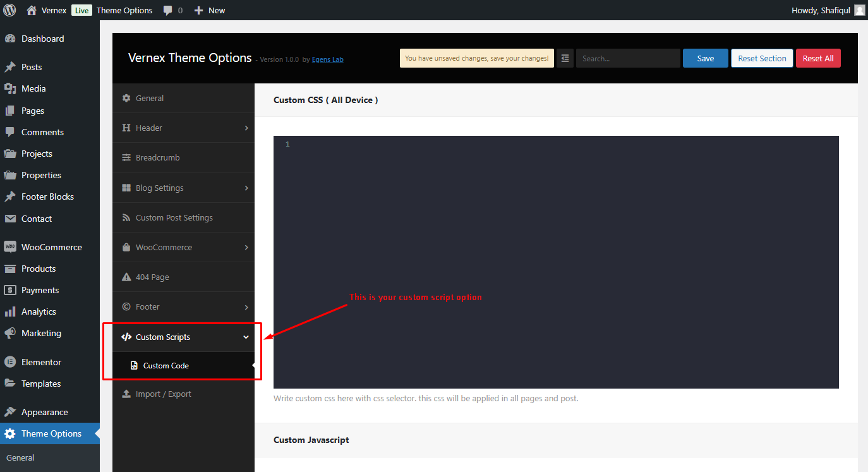Click the Products archive icon

(10, 269)
